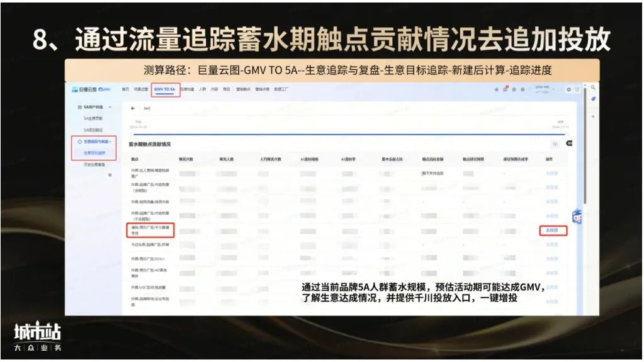Image resolution: width=644 pixels, height=362 pixels.
Task: Click the round icon left of help
Action: click(x=514, y=89)
